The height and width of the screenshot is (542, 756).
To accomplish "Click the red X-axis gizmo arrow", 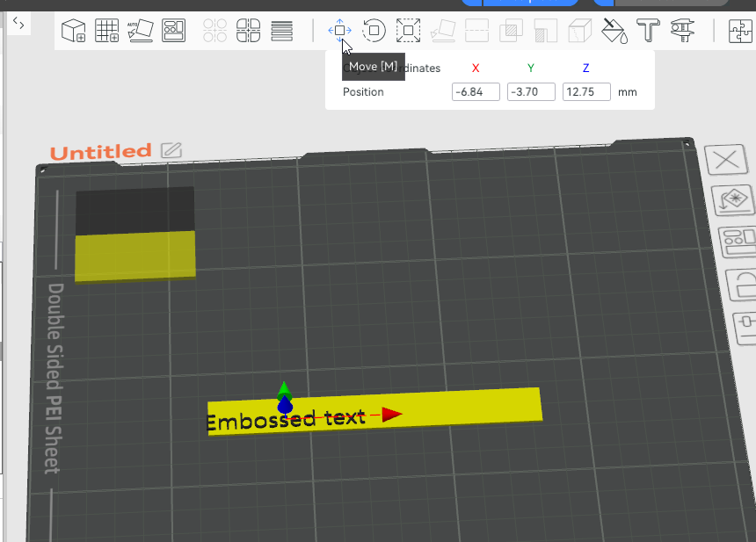I will 391,415.
